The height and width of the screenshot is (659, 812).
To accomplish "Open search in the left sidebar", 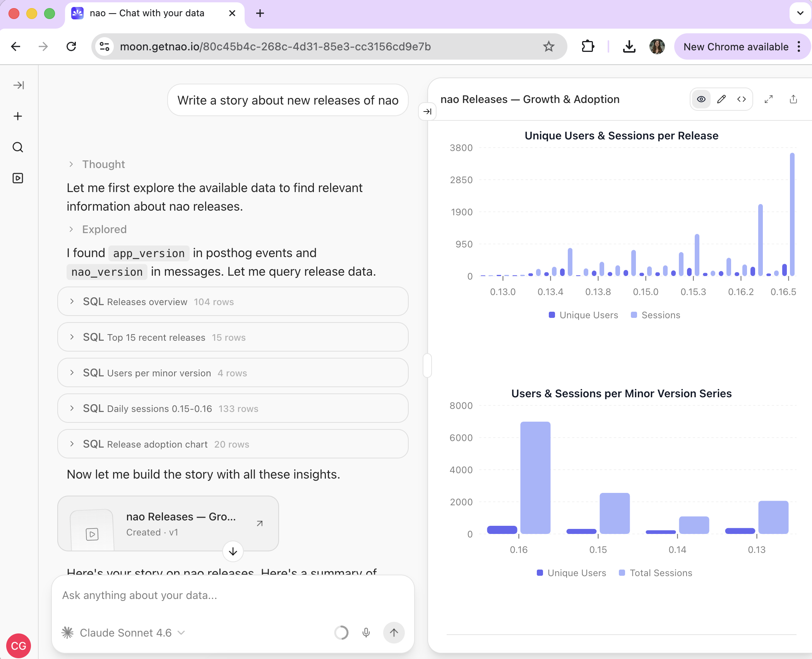I will click(x=18, y=147).
